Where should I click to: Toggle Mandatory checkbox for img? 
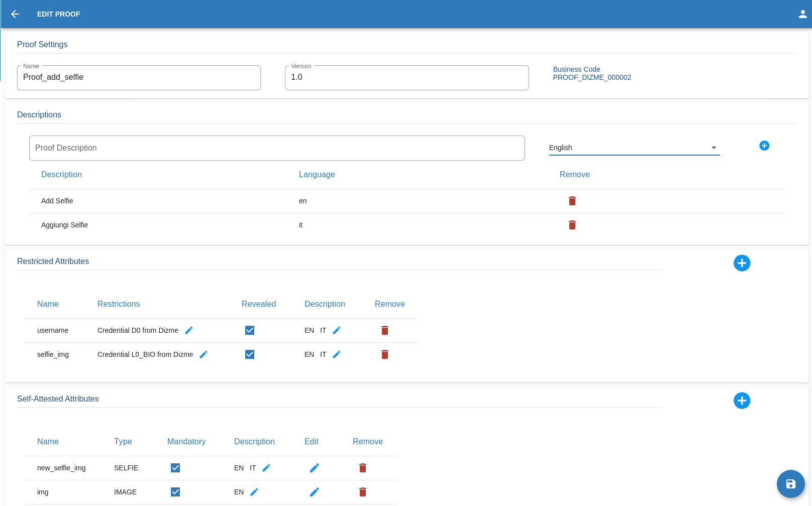(x=175, y=492)
